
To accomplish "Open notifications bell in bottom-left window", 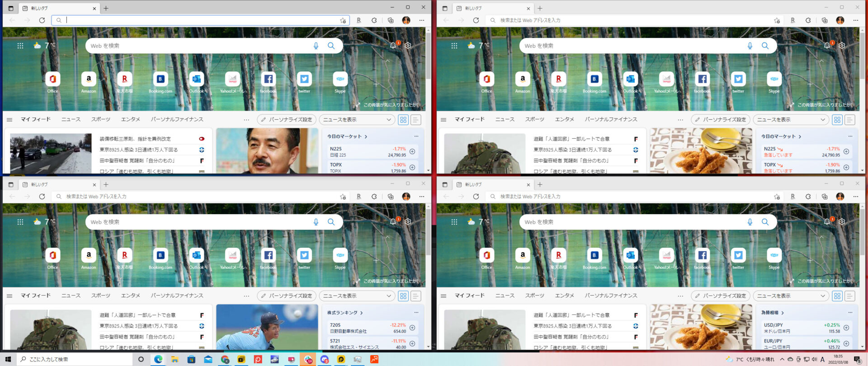I will [393, 221].
